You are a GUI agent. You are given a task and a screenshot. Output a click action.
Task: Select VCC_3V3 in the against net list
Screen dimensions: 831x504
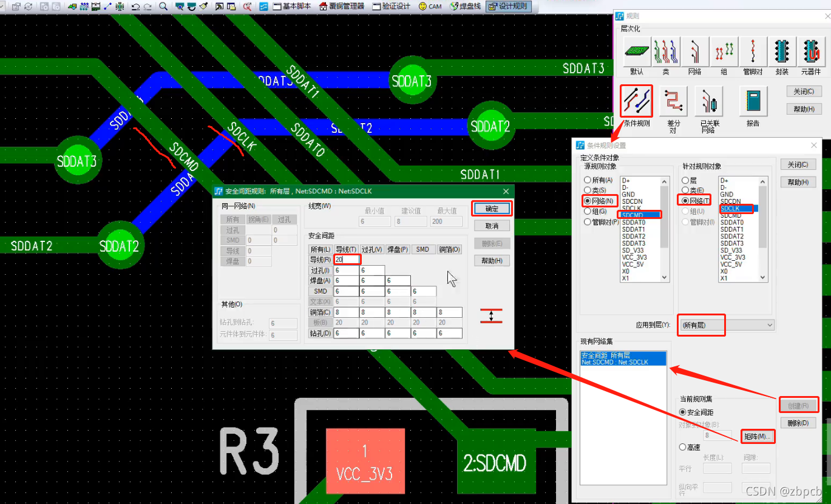(x=738, y=257)
